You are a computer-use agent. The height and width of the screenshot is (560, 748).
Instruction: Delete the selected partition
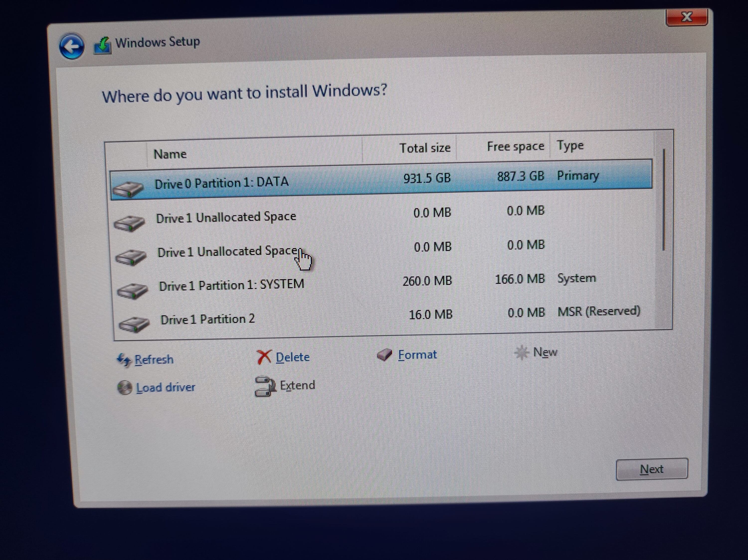[292, 357]
